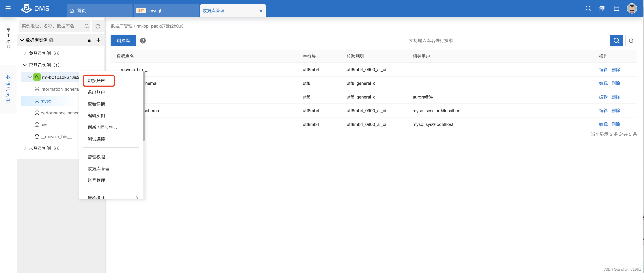
Task: Click the database icon beside __recycle_bin__
Action: 37,137
